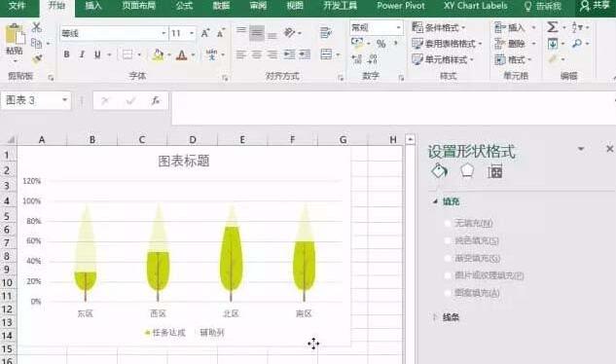The height and width of the screenshot is (364, 616).
Task: Click the cell Borders icon
Action: 127,55
